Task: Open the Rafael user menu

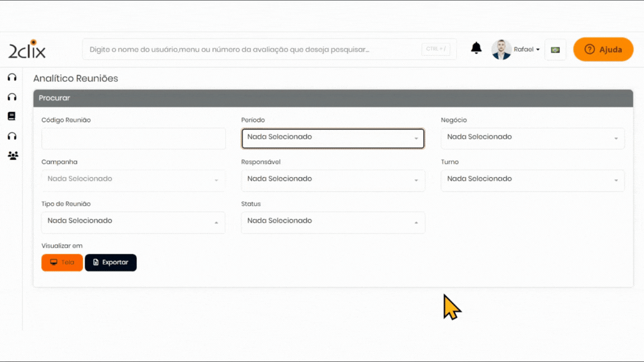Action: pos(527,50)
